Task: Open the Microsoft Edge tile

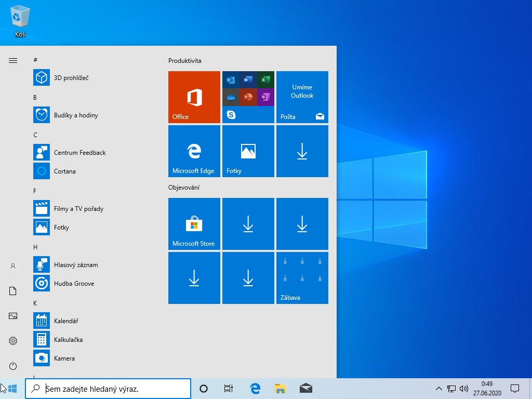Action: tap(194, 151)
